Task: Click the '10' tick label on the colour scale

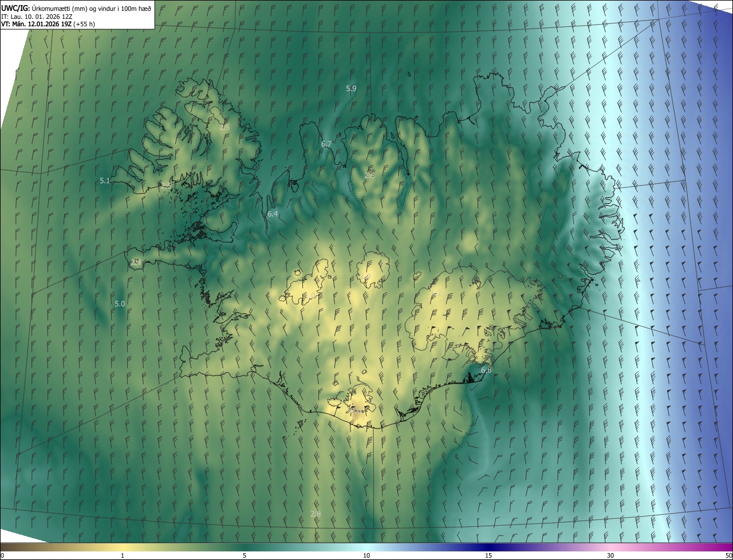Action: point(366,556)
